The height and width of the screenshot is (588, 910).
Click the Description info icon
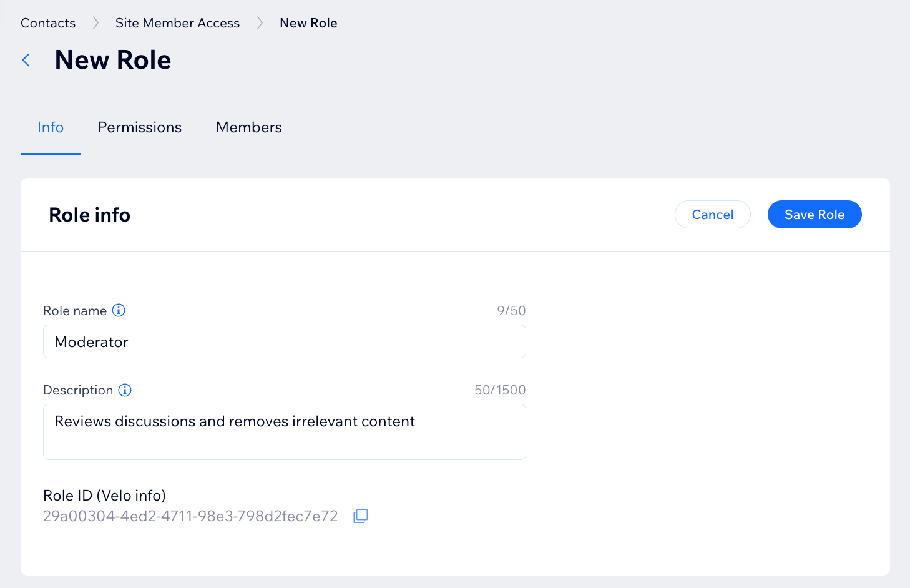pos(125,390)
